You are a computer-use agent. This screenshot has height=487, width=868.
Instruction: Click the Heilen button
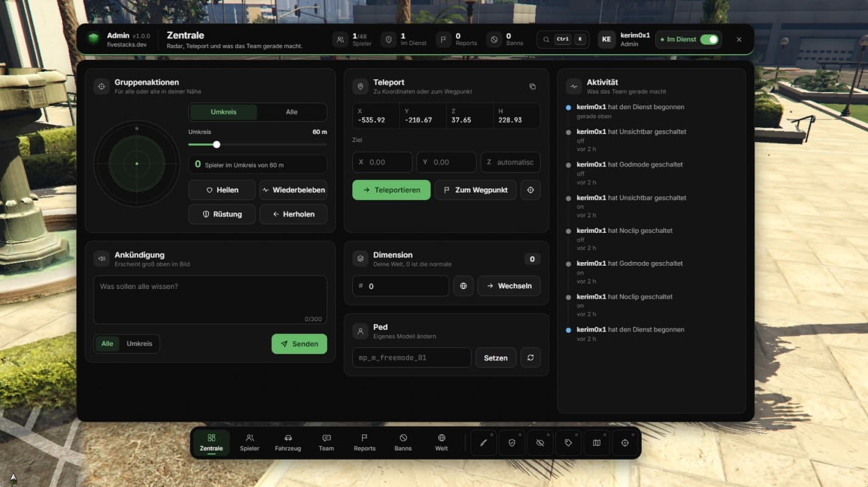tap(222, 190)
